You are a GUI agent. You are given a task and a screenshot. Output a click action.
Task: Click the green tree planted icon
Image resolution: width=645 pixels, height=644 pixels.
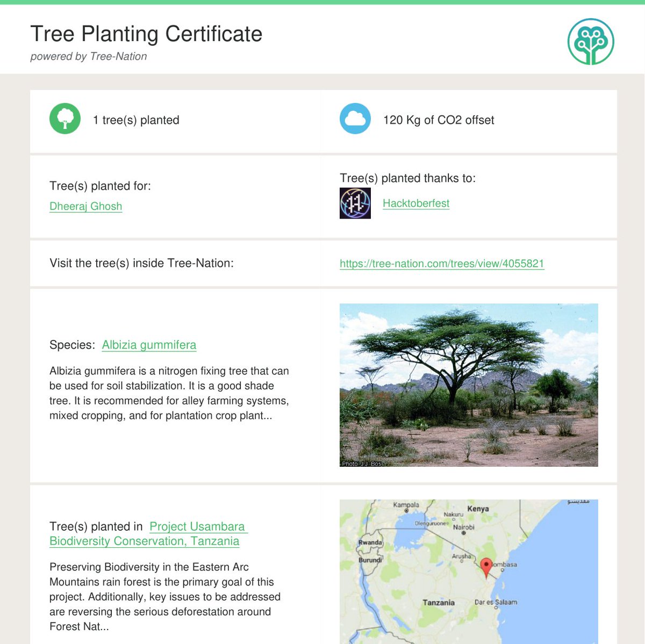click(x=65, y=119)
